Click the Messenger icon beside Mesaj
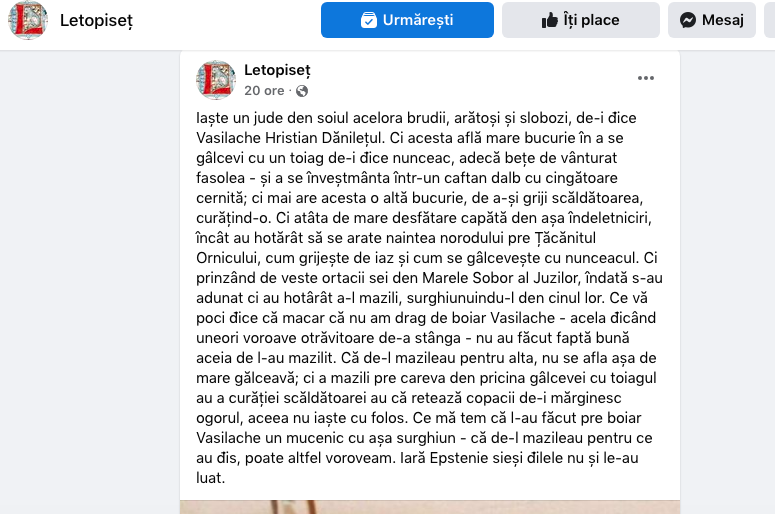This screenshot has width=775, height=514. tap(688, 20)
